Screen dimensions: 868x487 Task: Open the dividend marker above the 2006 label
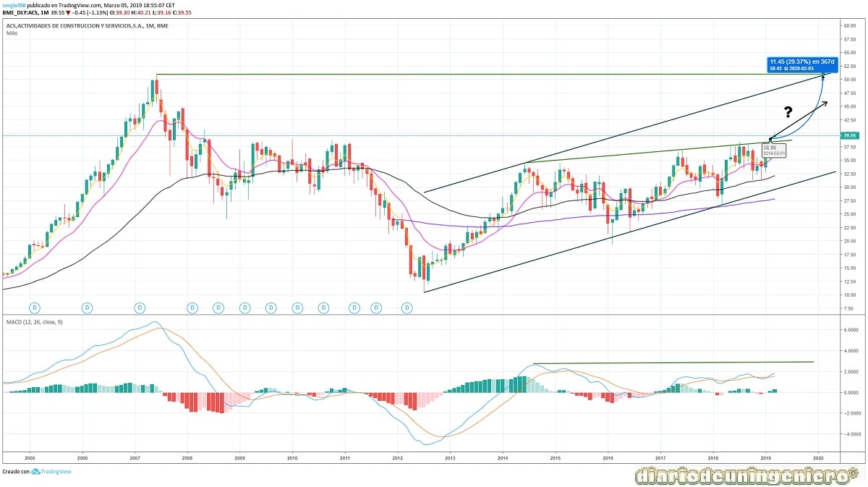coord(87,308)
